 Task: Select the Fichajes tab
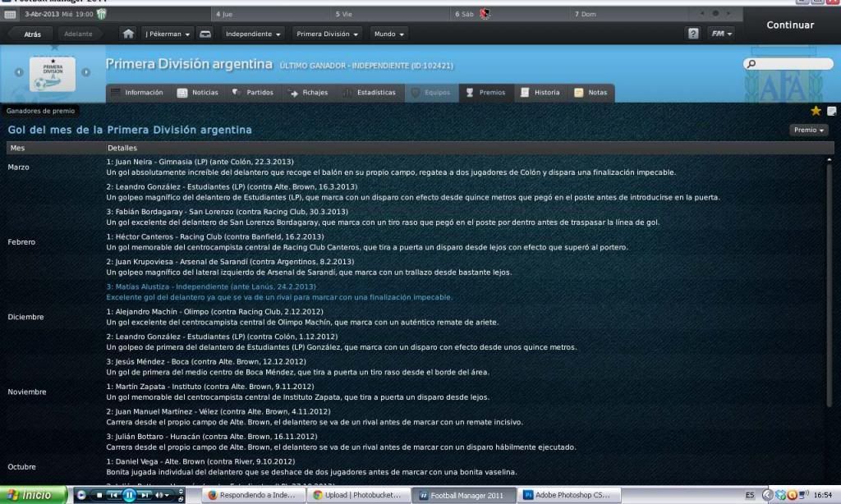309,93
